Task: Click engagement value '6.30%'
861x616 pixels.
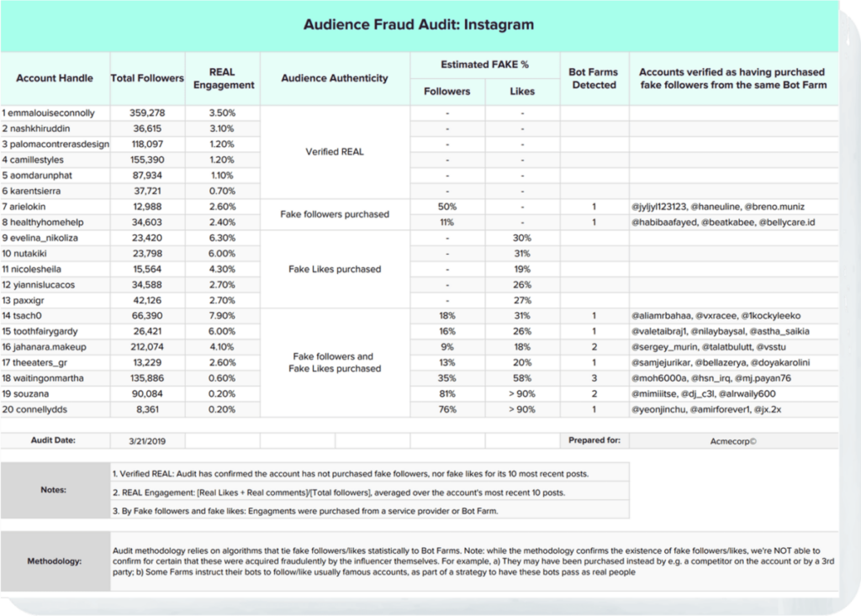Action: (223, 238)
